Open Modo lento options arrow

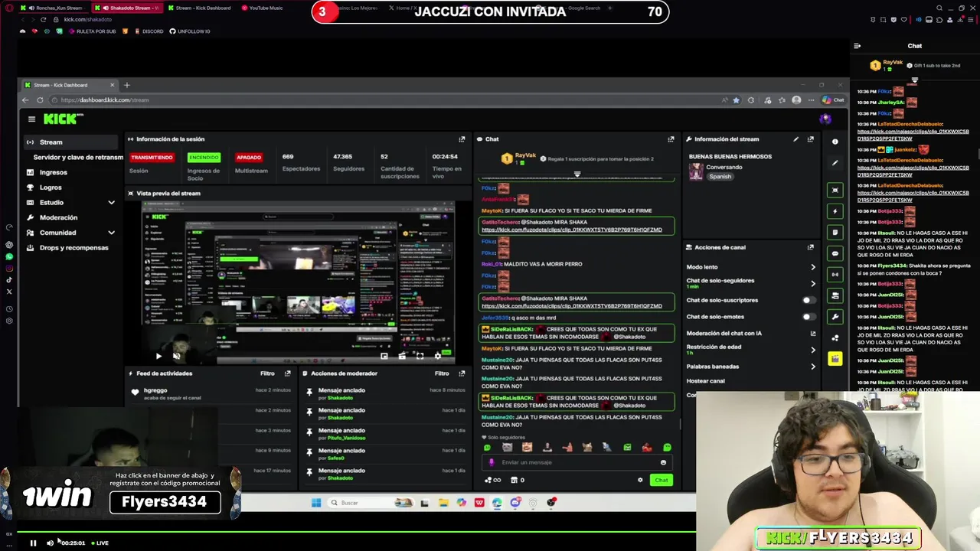pos(813,267)
